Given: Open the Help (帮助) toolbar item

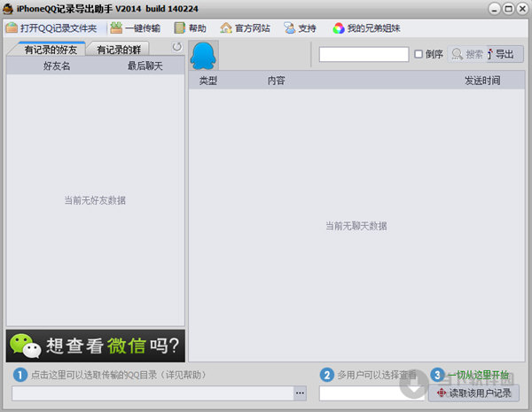Looking at the screenshot, I should [190, 28].
